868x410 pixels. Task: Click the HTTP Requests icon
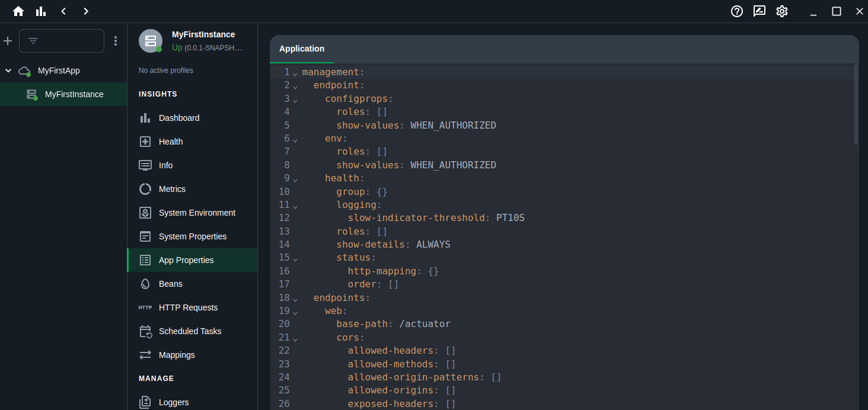(x=145, y=307)
